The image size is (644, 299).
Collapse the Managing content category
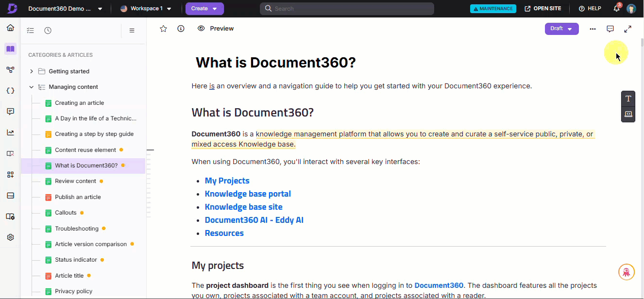32,87
